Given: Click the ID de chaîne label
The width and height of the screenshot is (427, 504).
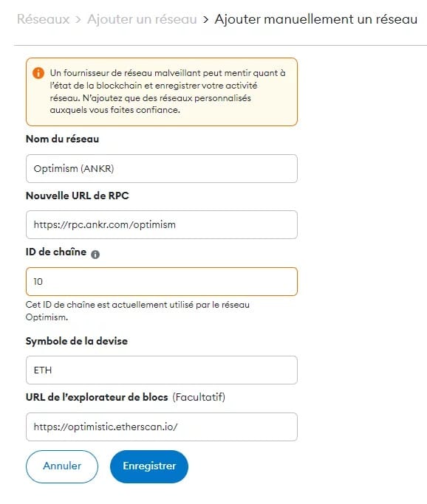Looking at the screenshot, I should click(56, 252).
